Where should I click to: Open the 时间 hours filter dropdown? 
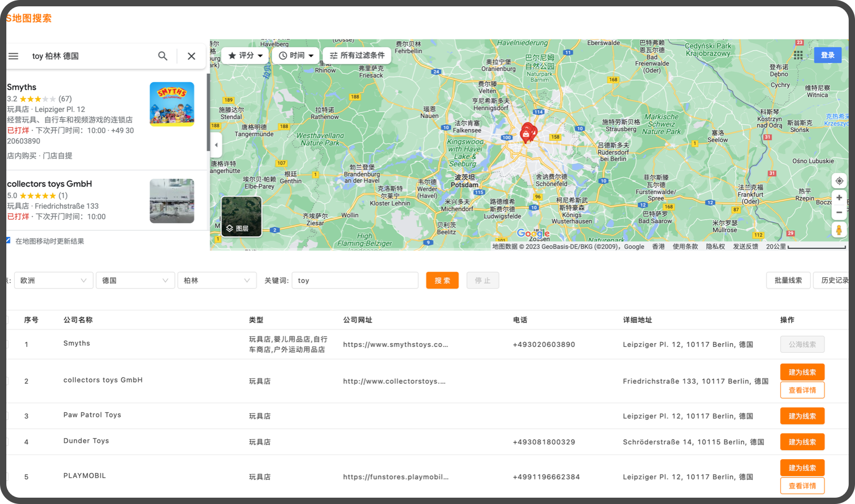tap(296, 55)
